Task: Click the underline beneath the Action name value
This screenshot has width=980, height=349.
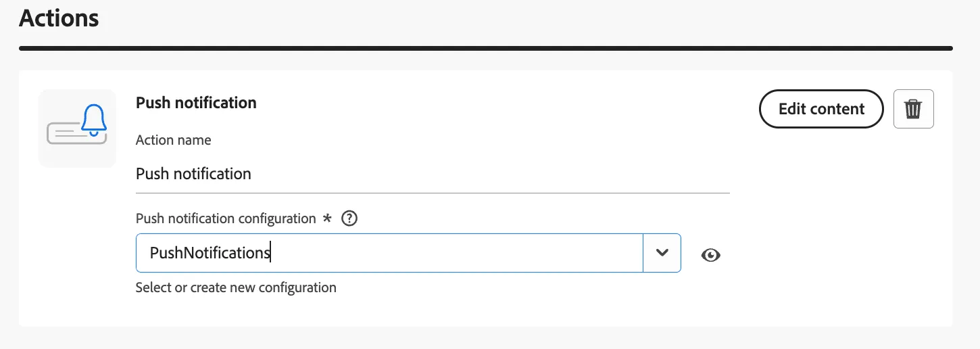Action: [x=433, y=193]
